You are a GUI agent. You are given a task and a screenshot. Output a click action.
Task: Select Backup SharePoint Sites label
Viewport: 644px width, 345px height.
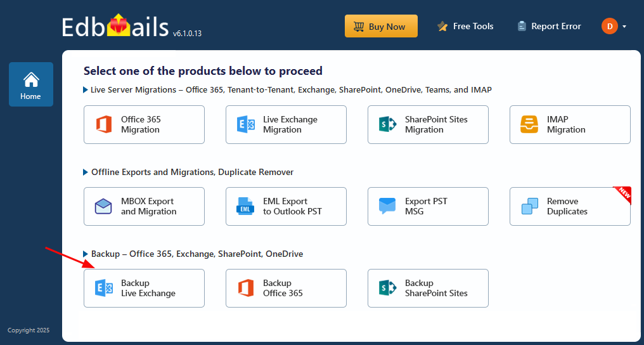(x=436, y=288)
